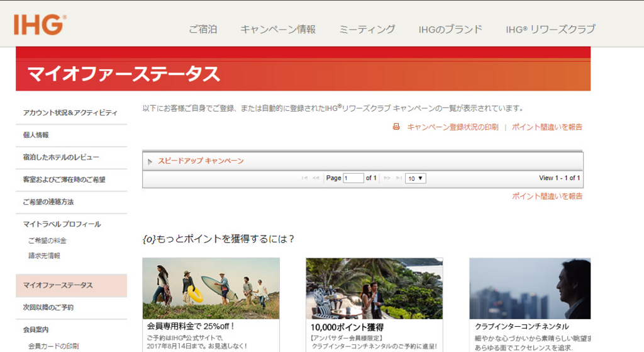This screenshot has width=644, height=352.
Task: Open the surfers beach promotion image
Action: [x=211, y=288]
